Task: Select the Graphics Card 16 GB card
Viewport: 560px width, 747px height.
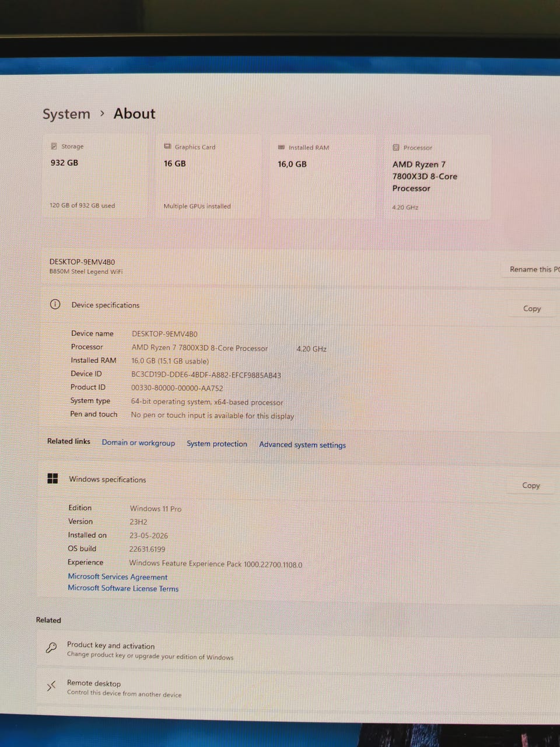Action: [208, 177]
